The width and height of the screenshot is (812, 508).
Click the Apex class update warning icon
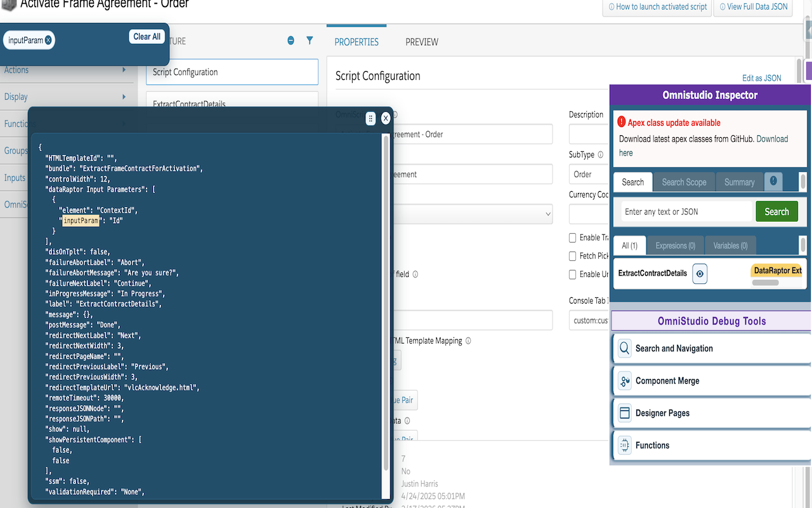click(622, 122)
